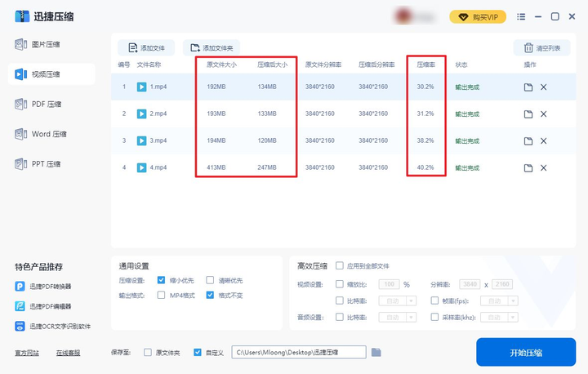The image size is (588, 374).
Task: Select the 40.2% compression rate cell
Action: click(425, 167)
